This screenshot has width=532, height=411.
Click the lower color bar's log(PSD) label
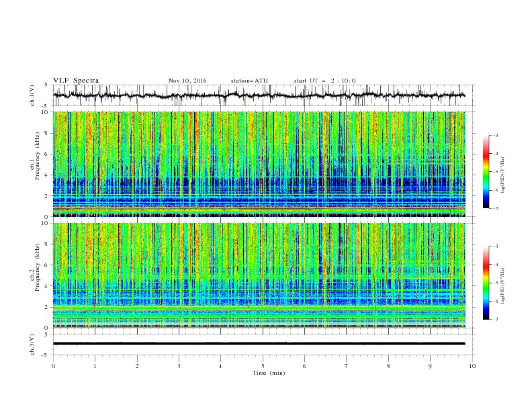(503, 285)
